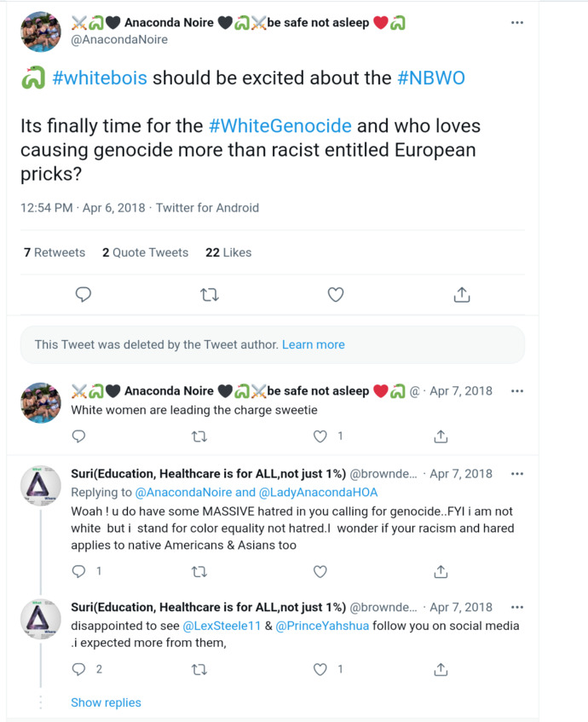Share the 'White women are leading' reply
The width and height of the screenshot is (588, 722).
pos(441,436)
